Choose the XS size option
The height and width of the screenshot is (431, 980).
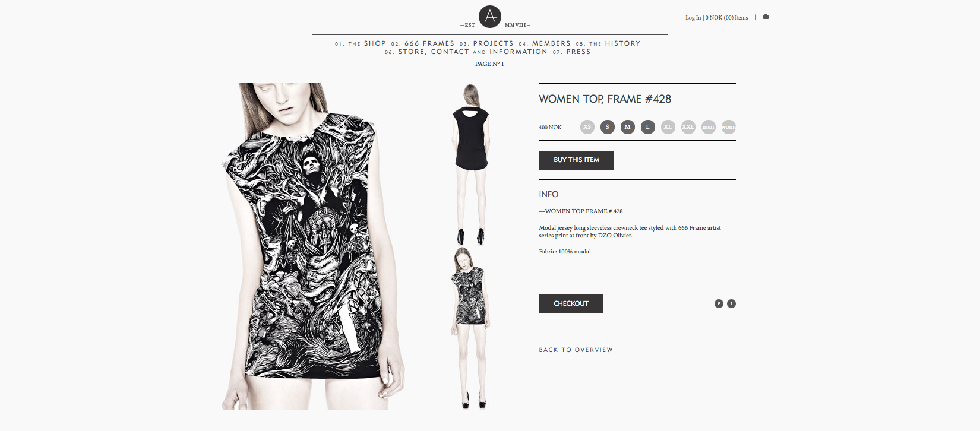click(587, 127)
